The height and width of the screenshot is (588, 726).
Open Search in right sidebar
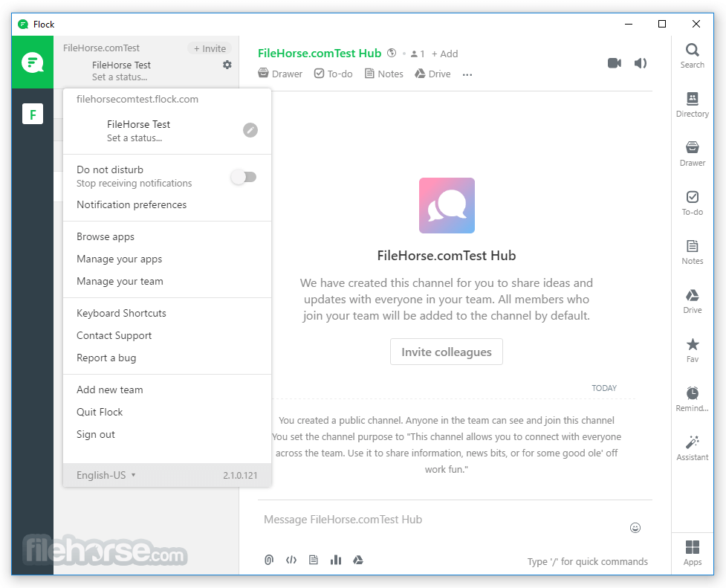pos(693,56)
